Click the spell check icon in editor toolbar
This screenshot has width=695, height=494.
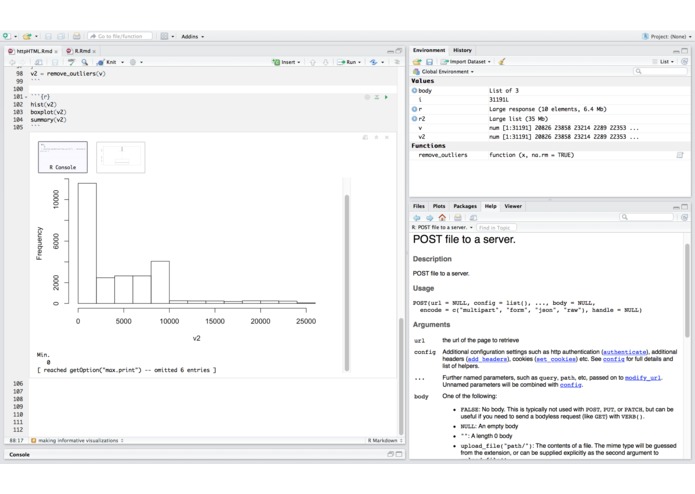click(x=71, y=62)
